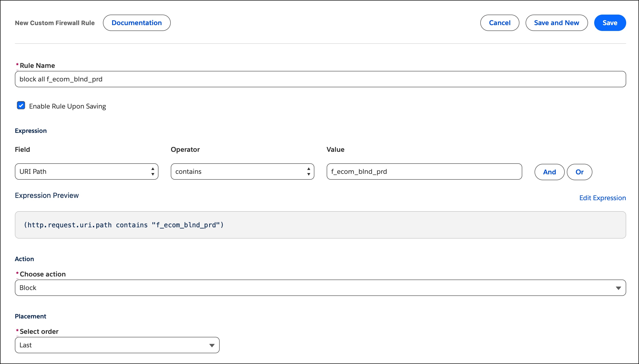Viewport: 639px width, 364px height.
Task: Click the Expression Preview label
Action: (47, 195)
